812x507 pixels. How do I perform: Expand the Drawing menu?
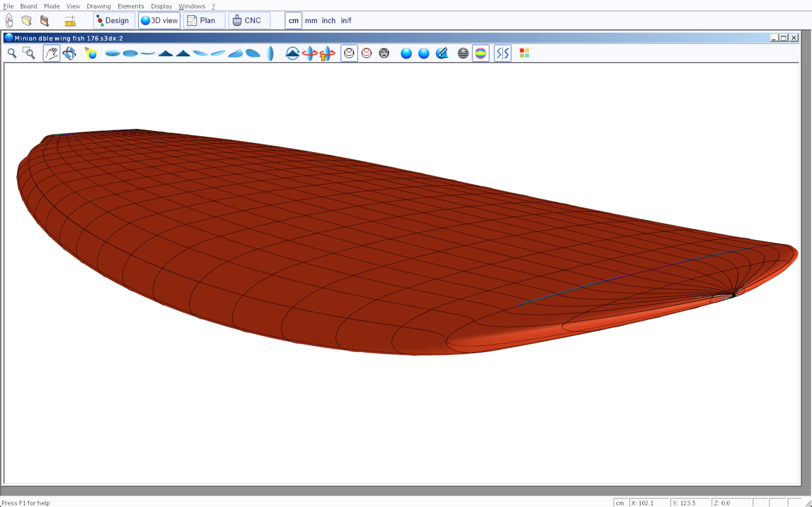coord(99,6)
